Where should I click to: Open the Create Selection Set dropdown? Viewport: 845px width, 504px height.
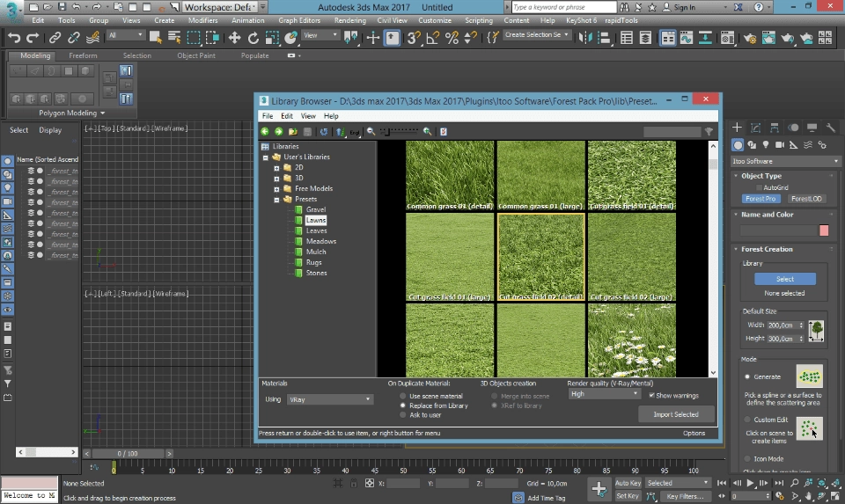536,34
